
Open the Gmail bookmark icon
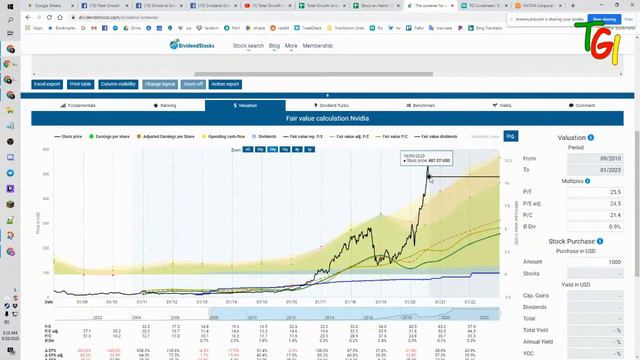point(94,28)
